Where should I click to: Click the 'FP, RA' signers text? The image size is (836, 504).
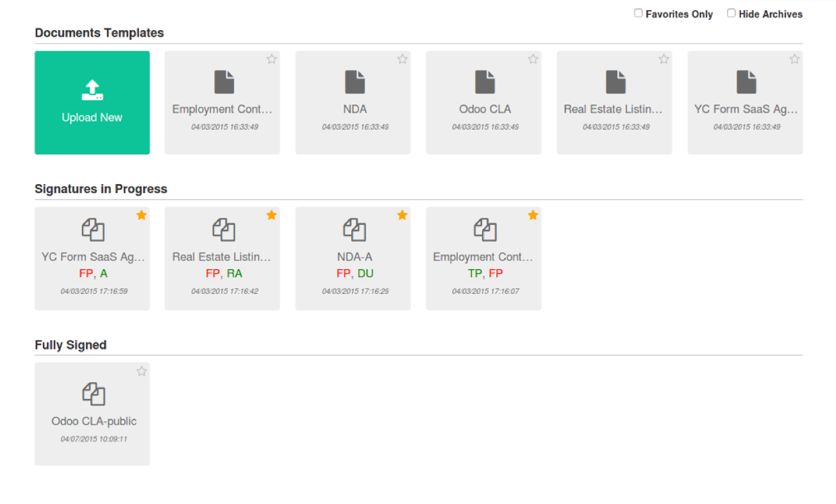(x=224, y=273)
